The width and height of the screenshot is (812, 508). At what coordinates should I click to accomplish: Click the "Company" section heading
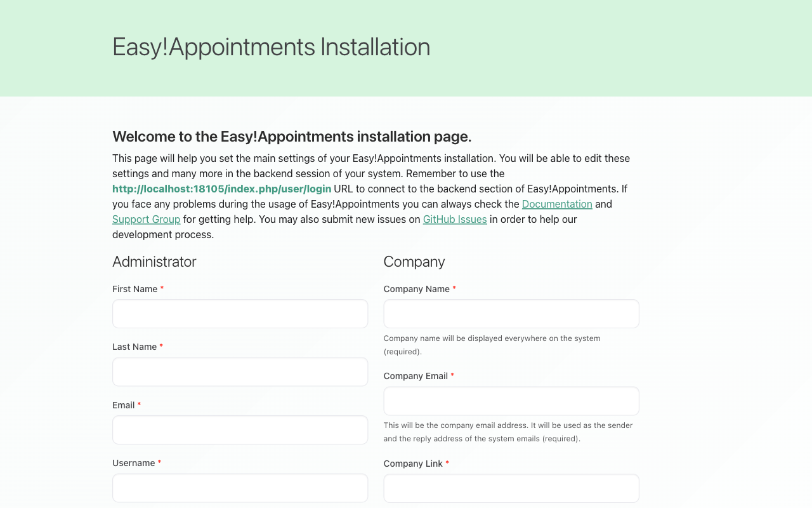(x=414, y=262)
